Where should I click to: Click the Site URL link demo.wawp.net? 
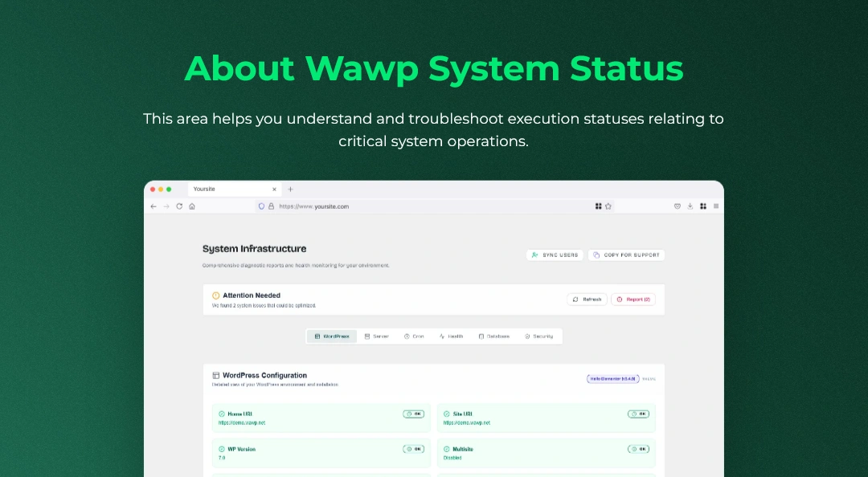point(467,422)
